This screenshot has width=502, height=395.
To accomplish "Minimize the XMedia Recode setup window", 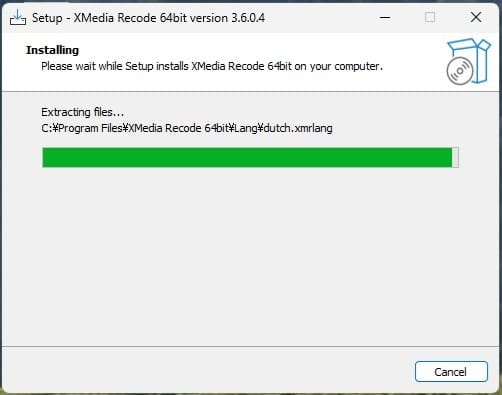I will [x=385, y=17].
